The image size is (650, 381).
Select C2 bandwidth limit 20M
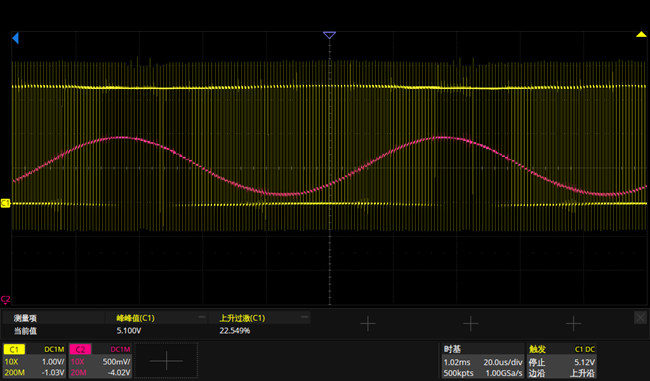click(x=78, y=372)
